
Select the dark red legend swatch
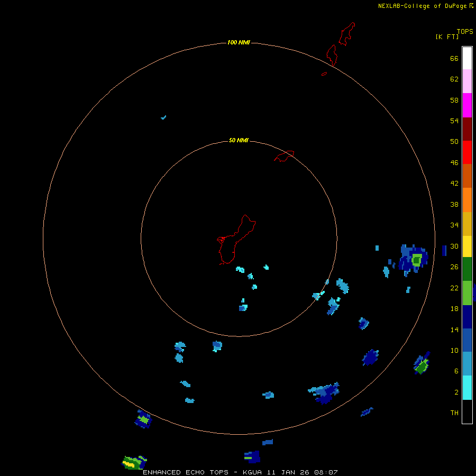pyautogui.click(x=467, y=129)
